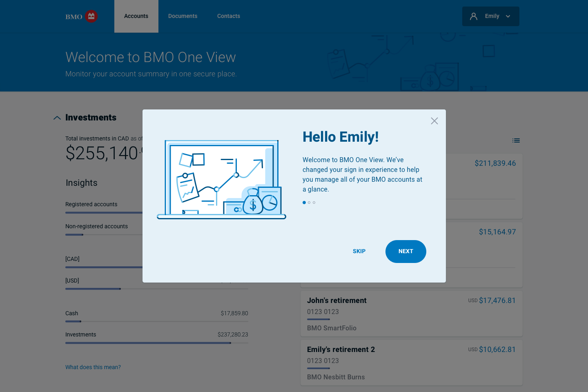
Task: Click the BMO logo
Action: pyautogui.click(x=82, y=16)
